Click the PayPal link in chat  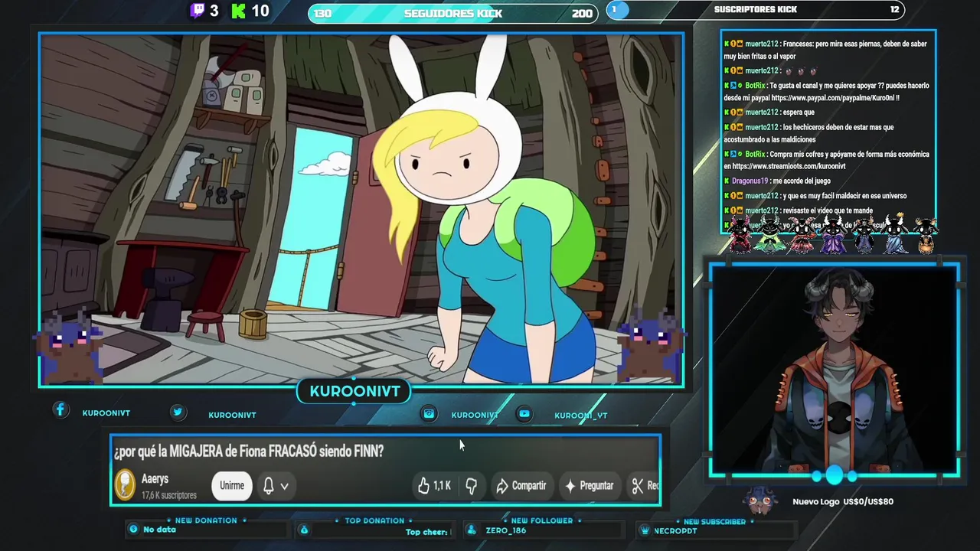(835, 98)
